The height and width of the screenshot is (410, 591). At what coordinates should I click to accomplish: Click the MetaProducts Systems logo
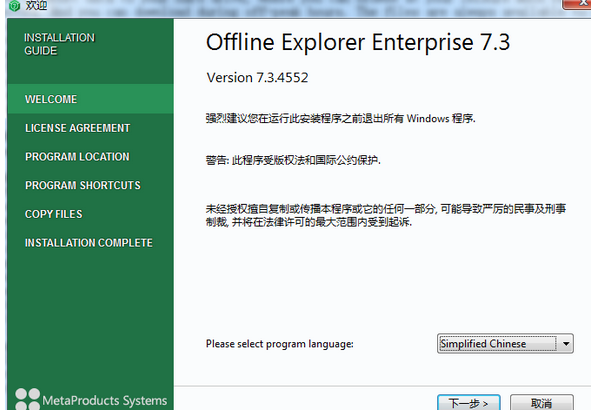tap(91, 399)
